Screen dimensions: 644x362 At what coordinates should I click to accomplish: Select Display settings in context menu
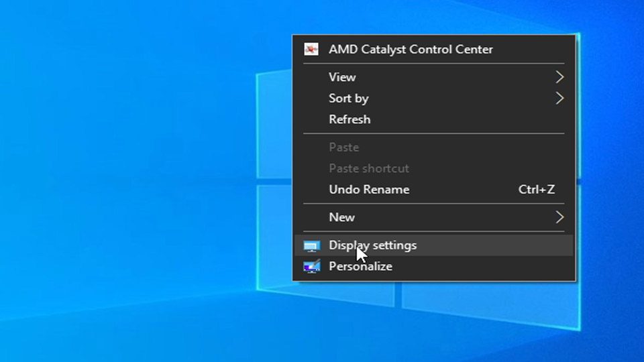pyautogui.click(x=434, y=245)
